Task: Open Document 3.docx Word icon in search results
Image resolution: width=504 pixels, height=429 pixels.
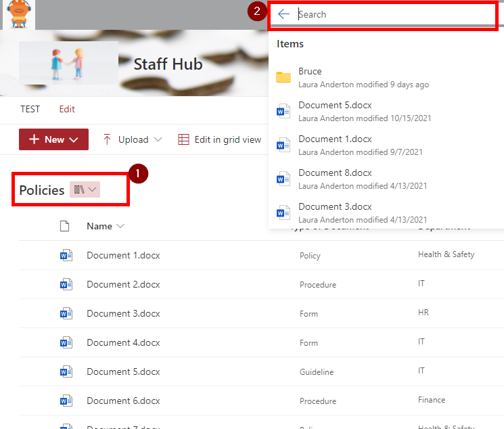Action: pos(283,212)
